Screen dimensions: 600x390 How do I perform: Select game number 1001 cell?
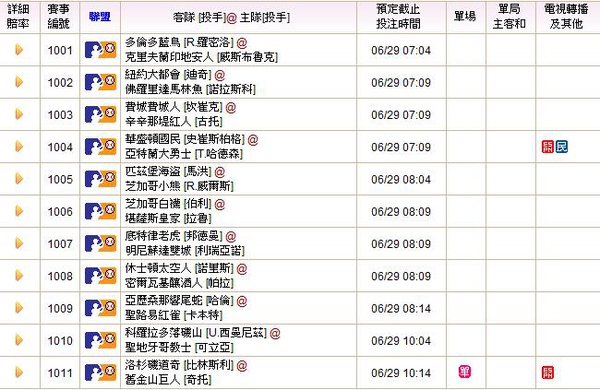pyautogui.click(x=60, y=50)
